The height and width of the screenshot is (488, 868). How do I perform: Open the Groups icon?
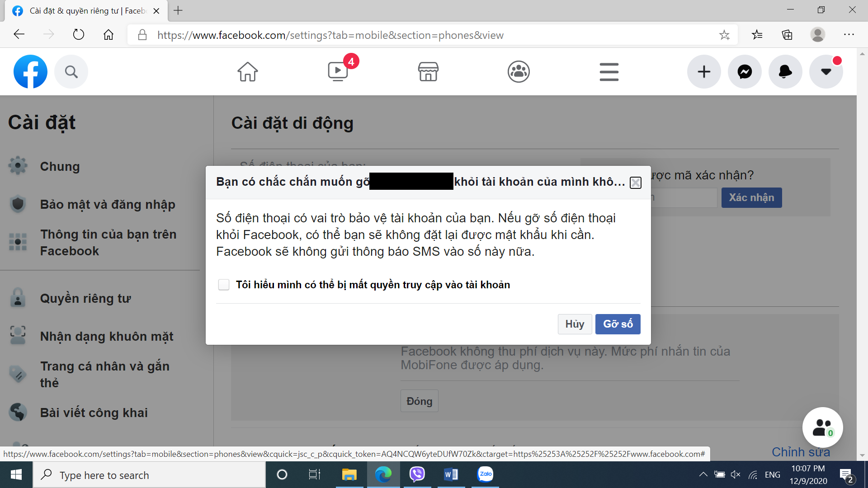519,71
